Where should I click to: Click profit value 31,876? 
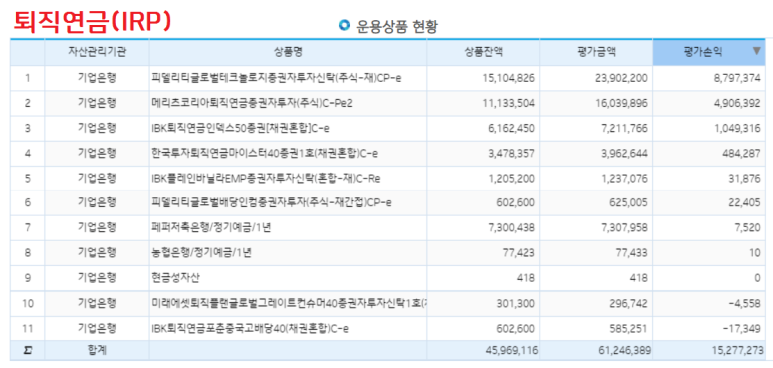click(x=745, y=179)
